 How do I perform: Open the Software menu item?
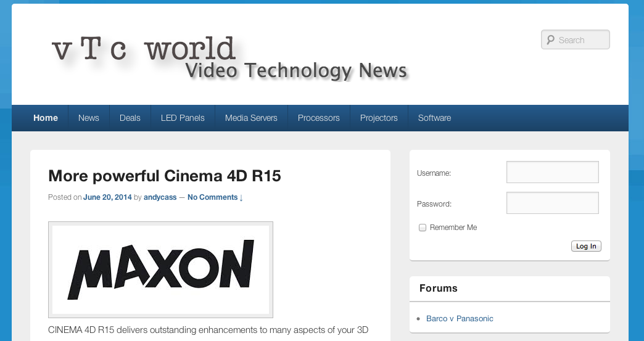[x=434, y=118]
